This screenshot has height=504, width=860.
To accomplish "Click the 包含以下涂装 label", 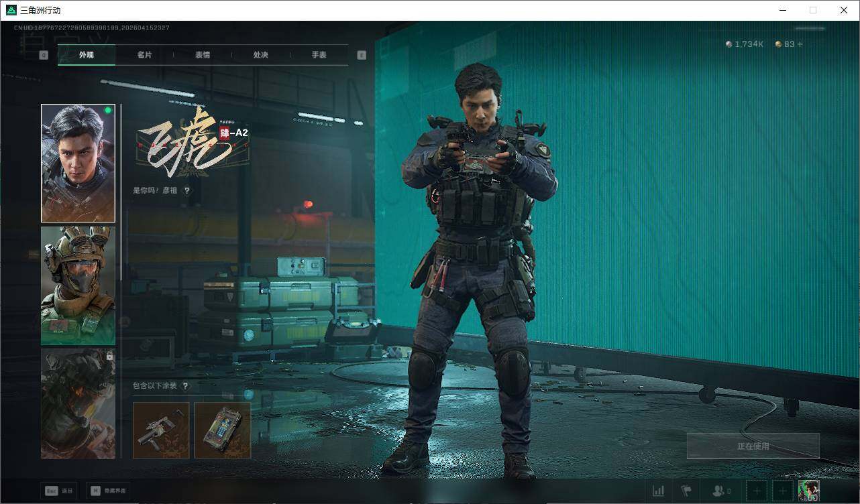I will (x=155, y=386).
